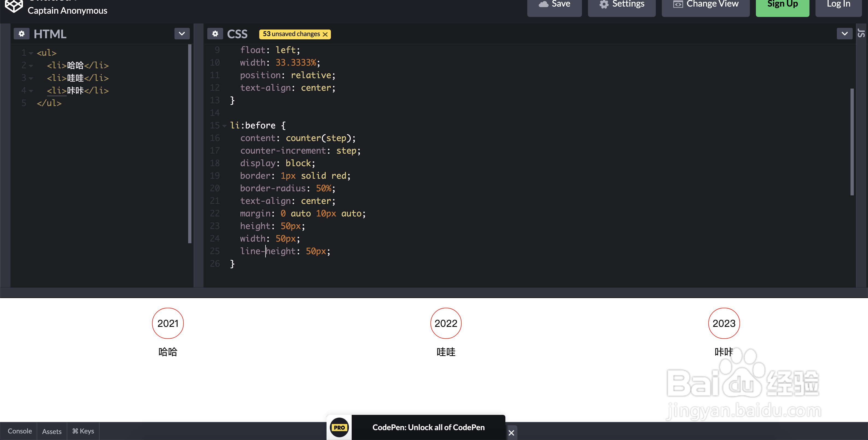This screenshot has height=440, width=868.
Task: Show keyboard shortcut Keys menu
Action: point(83,431)
